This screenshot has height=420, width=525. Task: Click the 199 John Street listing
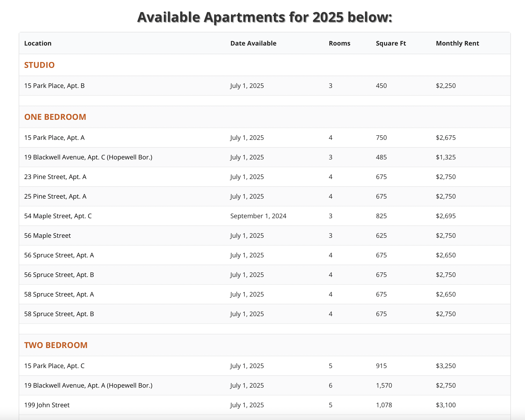[x=47, y=405]
